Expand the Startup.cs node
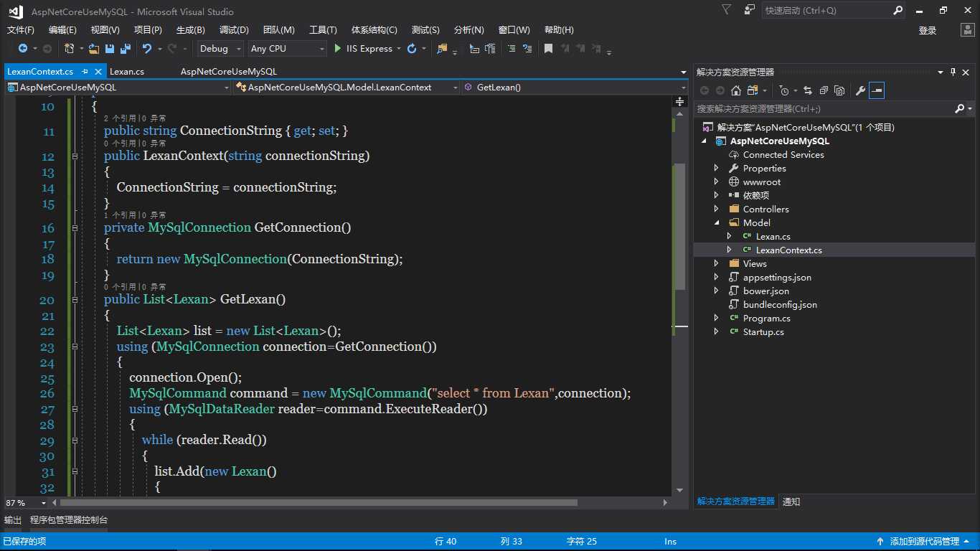The width and height of the screenshot is (980, 551). pyautogui.click(x=716, y=332)
